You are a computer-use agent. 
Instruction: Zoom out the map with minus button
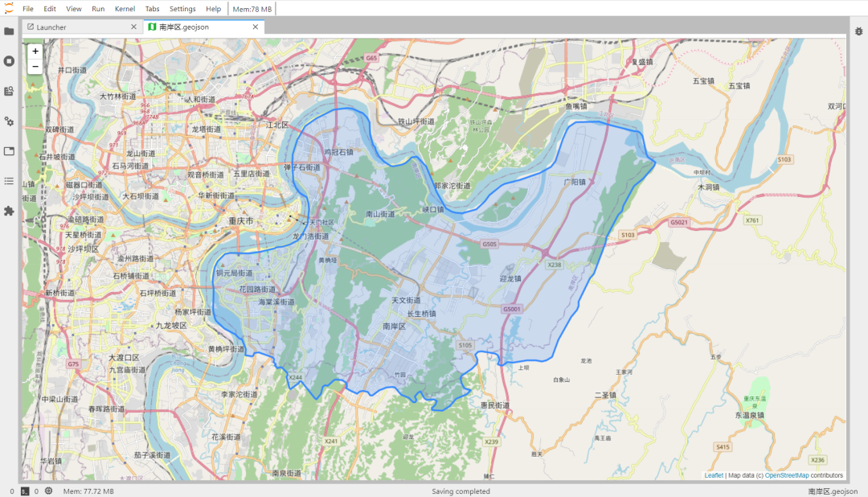tap(35, 67)
